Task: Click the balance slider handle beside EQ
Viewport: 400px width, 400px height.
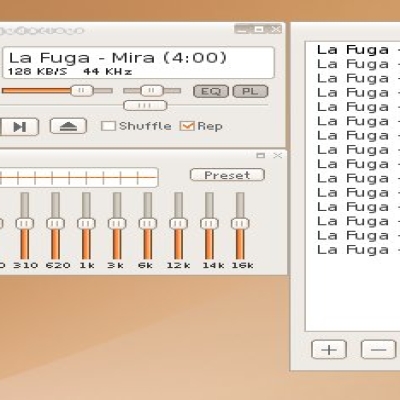Action: [x=152, y=91]
